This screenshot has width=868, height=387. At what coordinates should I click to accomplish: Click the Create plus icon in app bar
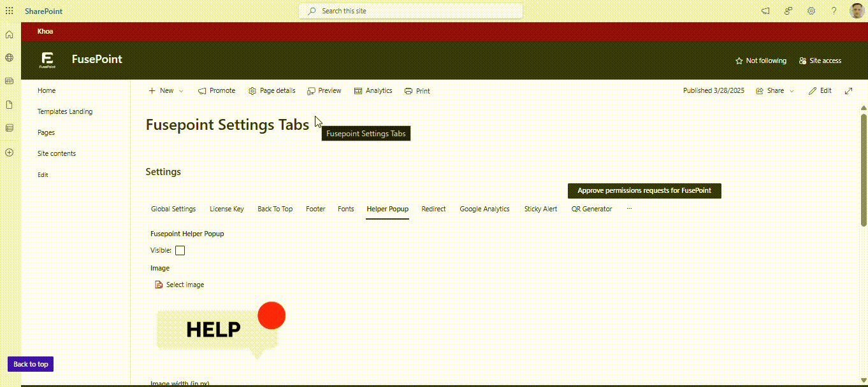tap(9, 153)
